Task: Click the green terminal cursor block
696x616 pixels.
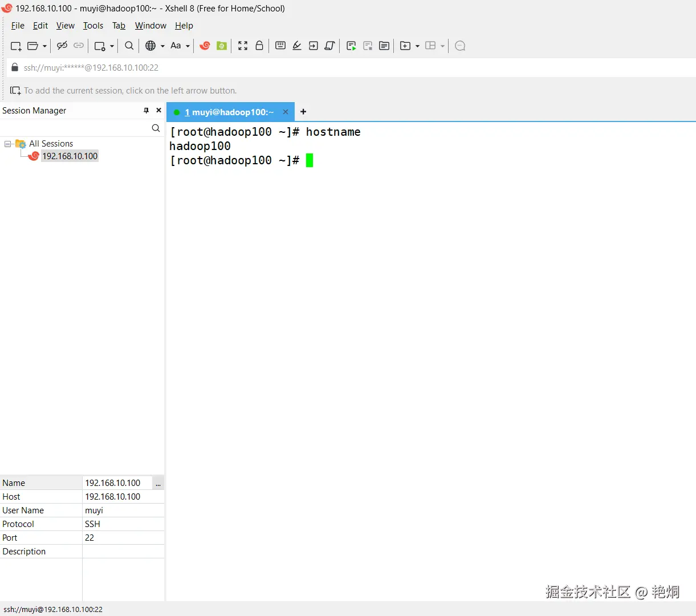Action: tap(310, 160)
